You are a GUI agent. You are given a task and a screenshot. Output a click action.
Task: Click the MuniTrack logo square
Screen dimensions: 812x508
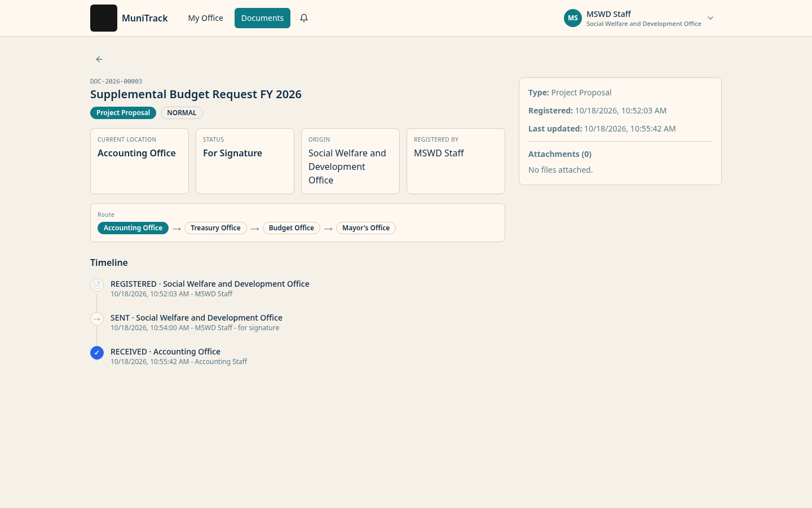point(104,18)
